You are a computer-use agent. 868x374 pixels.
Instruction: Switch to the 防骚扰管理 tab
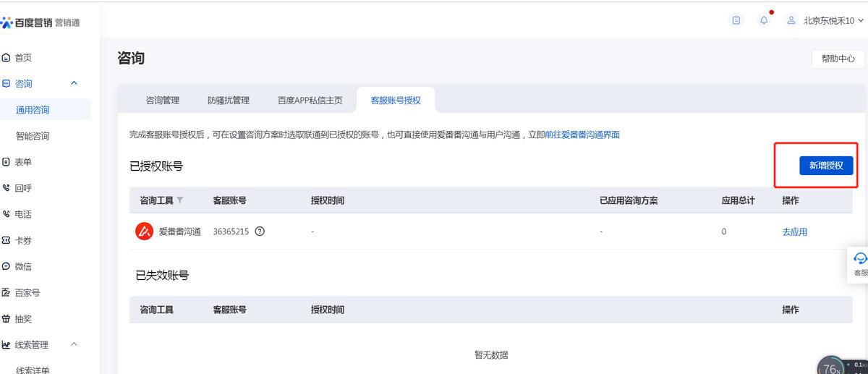229,101
